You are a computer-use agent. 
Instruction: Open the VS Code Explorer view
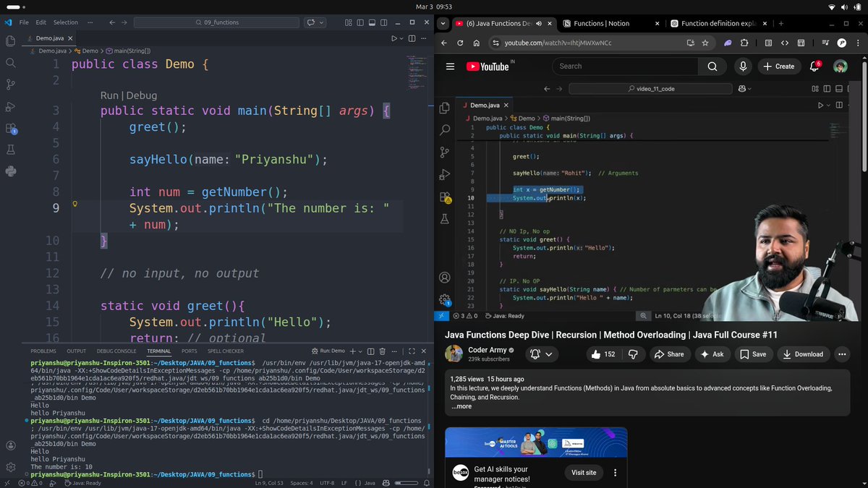10,41
